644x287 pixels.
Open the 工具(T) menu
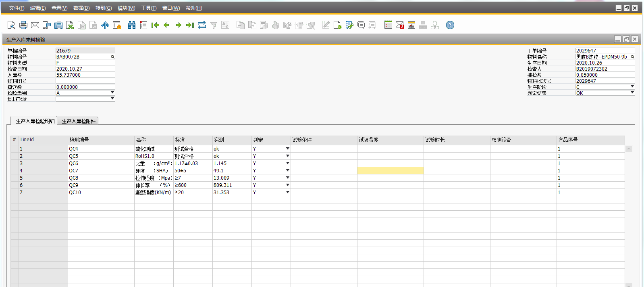(x=148, y=8)
